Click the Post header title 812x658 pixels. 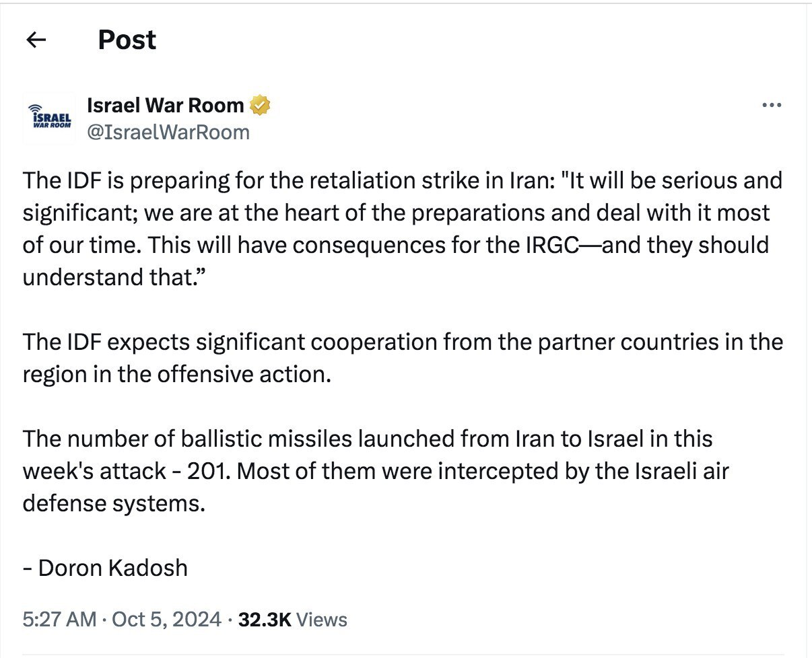[127, 40]
